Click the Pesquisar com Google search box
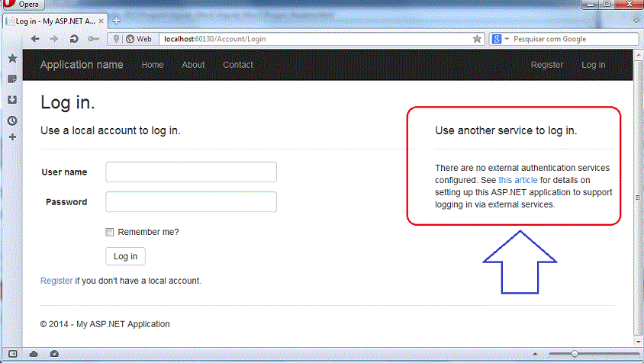Viewport: 644px width, 363px height. pyautogui.click(x=575, y=39)
